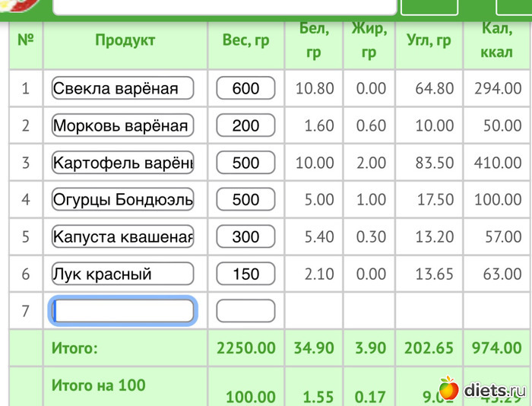Focus the weight field showing 150

245,274
